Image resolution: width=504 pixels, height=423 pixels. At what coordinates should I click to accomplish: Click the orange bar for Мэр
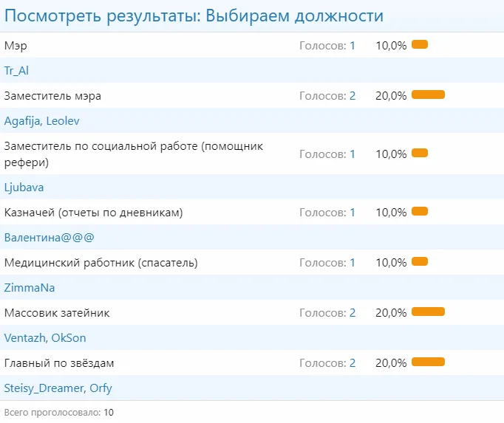(x=420, y=45)
